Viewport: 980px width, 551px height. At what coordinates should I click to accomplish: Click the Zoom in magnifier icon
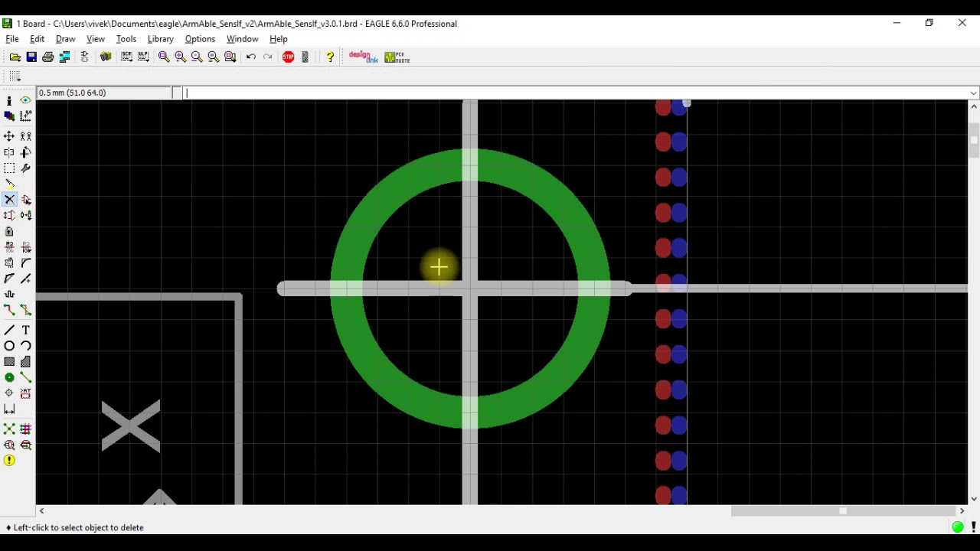[x=181, y=57]
